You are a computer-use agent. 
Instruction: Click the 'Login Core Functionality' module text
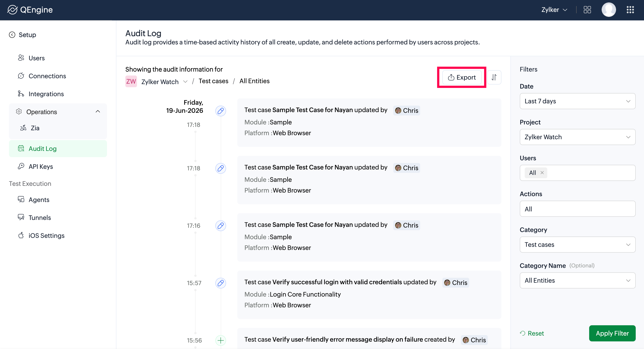[305, 294]
